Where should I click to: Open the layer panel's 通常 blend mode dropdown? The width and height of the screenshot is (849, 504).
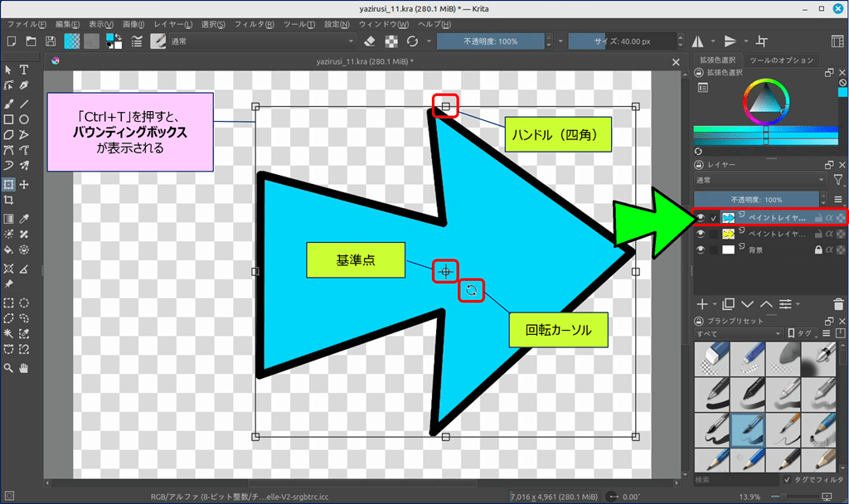click(759, 180)
